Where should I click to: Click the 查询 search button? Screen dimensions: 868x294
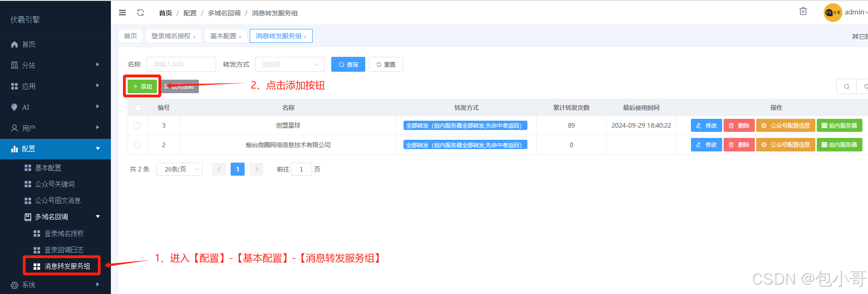348,64
